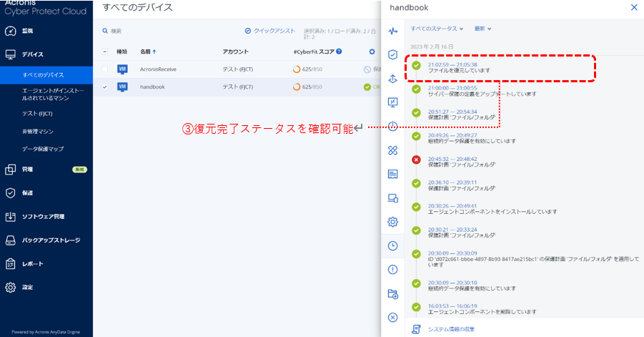The image size is (644, 337).
Task: Click the Alerts exclamation icon in panel
Action: point(392,270)
